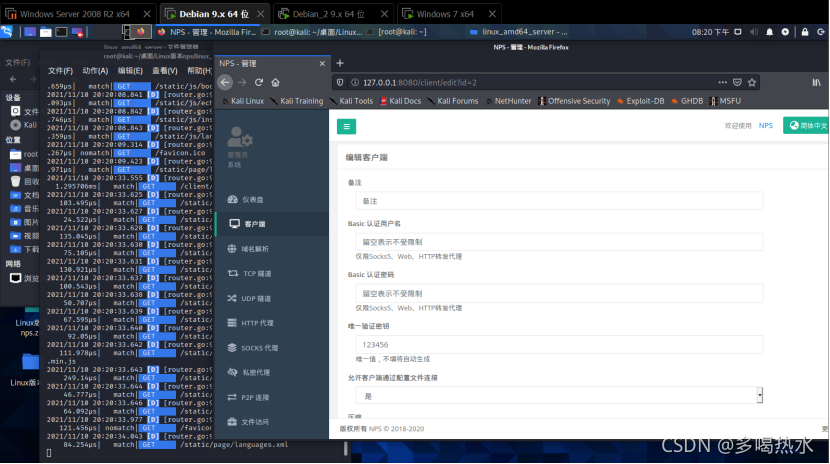Open the 允许客户端通过配置文件连接 dropdown

click(x=559, y=396)
